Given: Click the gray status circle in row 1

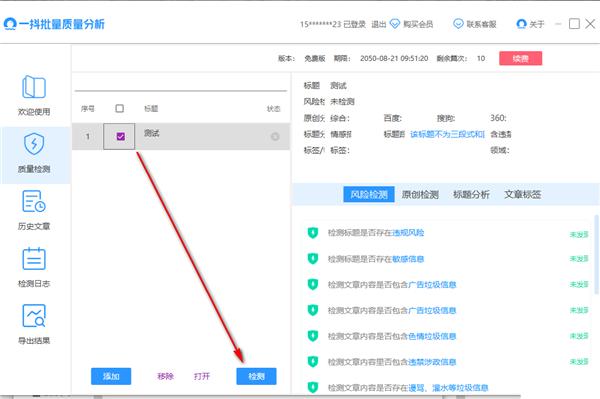Looking at the screenshot, I should tap(275, 137).
